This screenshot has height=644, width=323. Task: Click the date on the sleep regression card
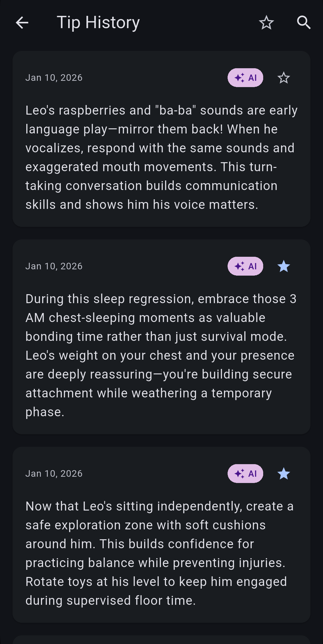(54, 266)
